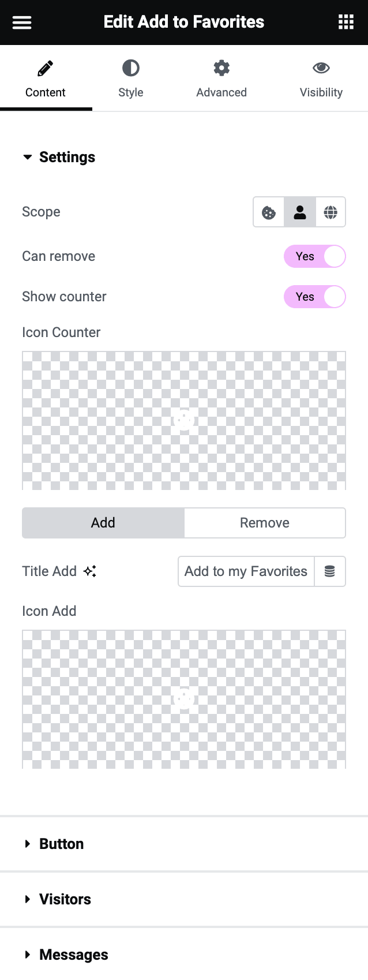Screen dimensions: 368x980
Task: Click the Add to my Favorites text field
Action: 245,571
